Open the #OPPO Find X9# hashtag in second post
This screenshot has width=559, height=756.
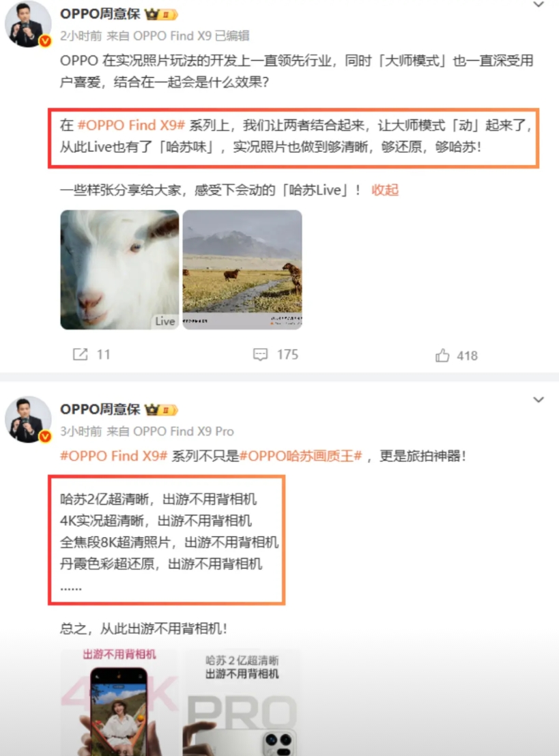[x=114, y=456]
